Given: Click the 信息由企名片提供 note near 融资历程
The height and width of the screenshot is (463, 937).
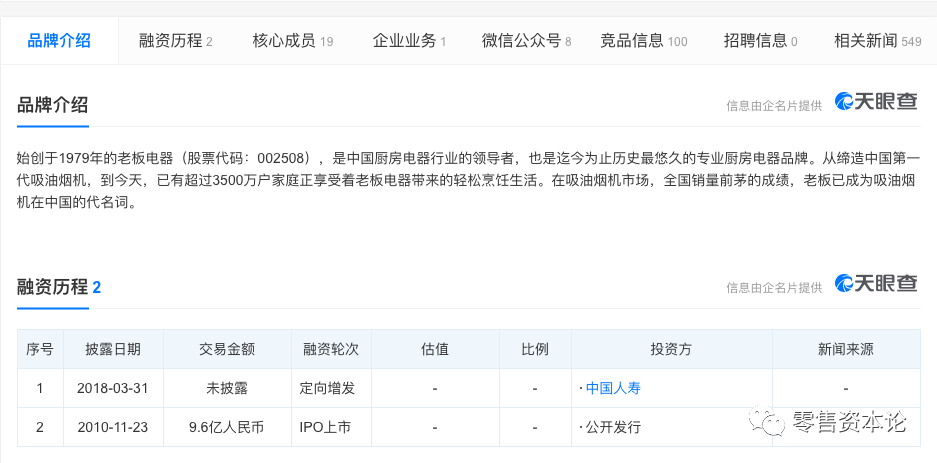Looking at the screenshot, I should tap(774, 288).
